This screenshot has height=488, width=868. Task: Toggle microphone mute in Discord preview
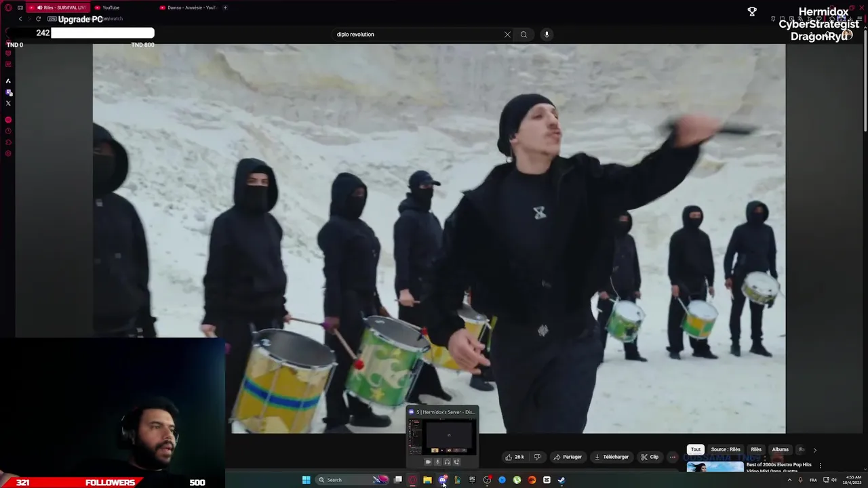(437, 462)
